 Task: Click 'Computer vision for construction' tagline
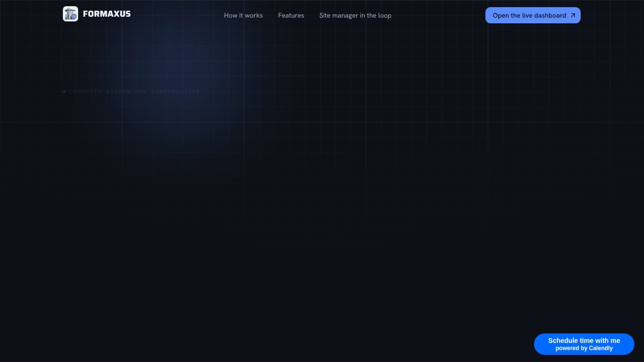135,91
